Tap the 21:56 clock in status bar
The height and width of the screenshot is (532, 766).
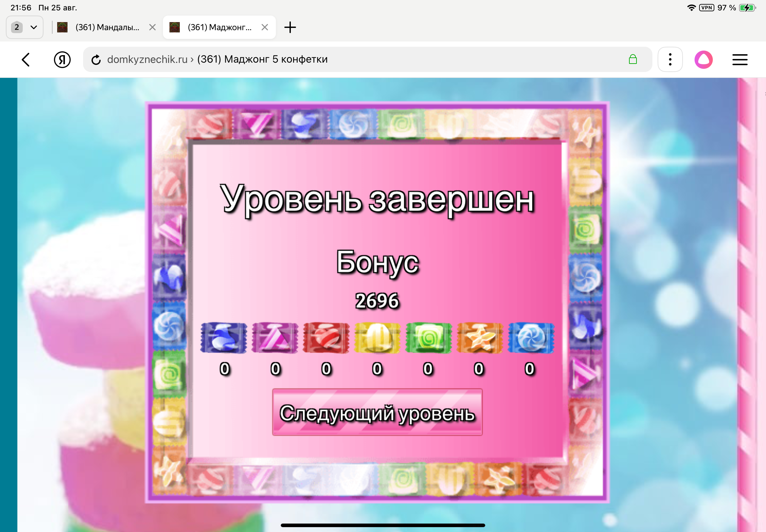[21, 8]
